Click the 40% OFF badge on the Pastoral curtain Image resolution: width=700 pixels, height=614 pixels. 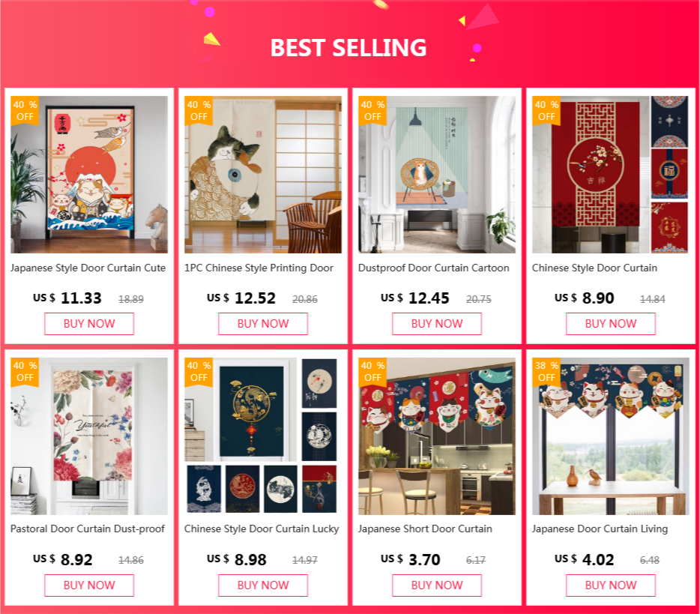pyautogui.click(x=25, y=372)
